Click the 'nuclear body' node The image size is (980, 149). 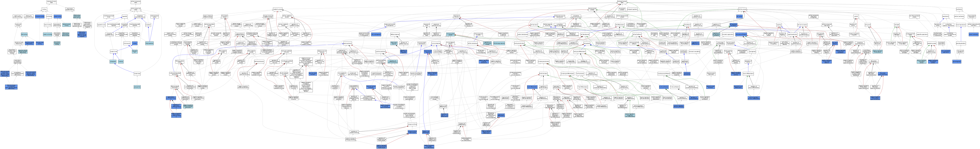[x=137, y=74]
